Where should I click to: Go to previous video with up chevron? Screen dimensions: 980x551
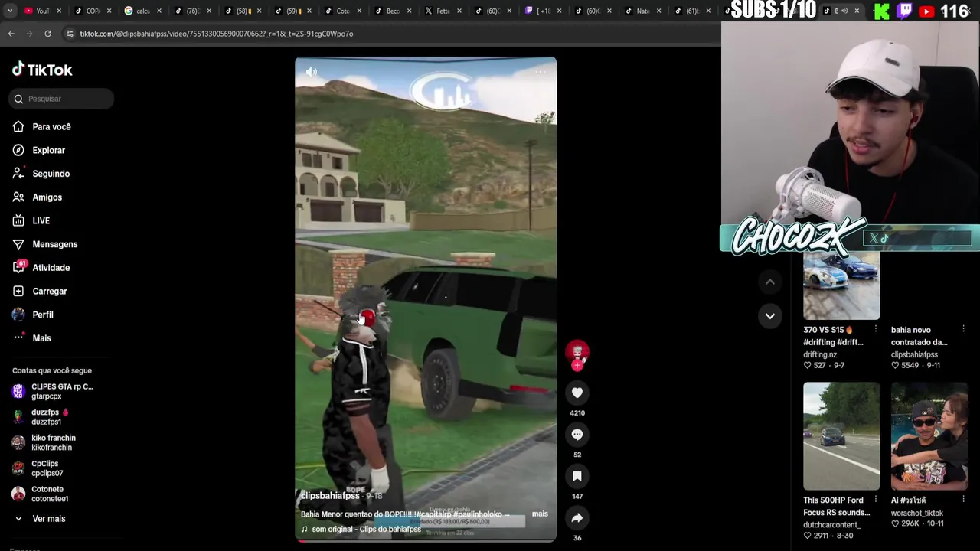coord(770,282)
